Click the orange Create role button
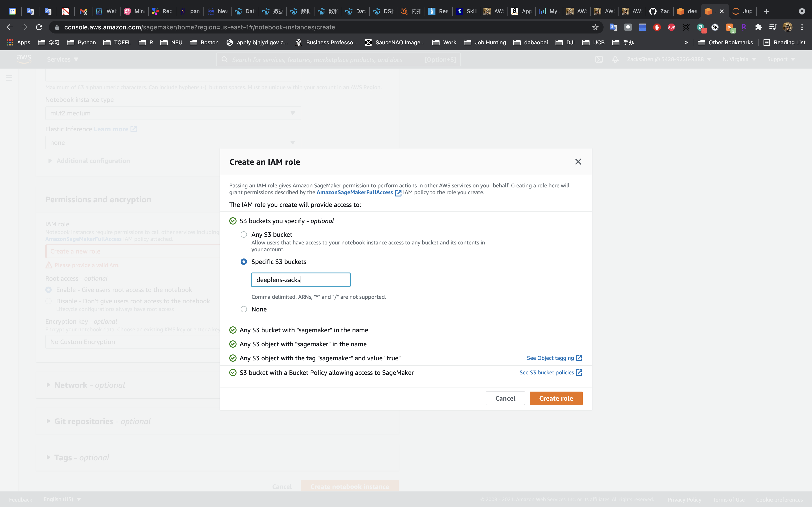Screen dimensions: 812x507 556,398
